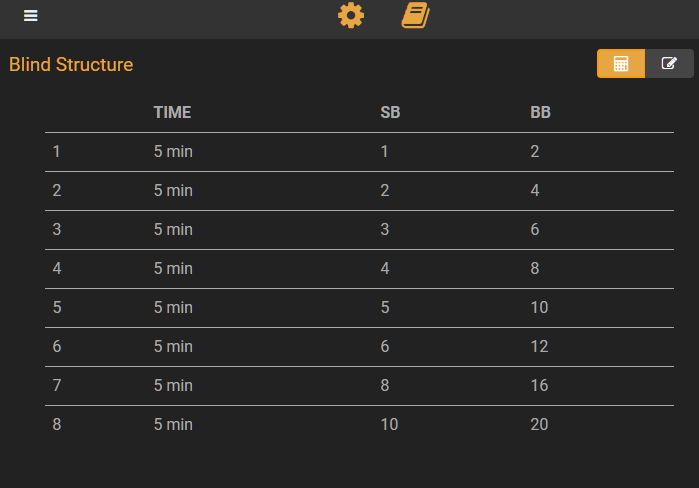Image resolution: width=699 pixels, height=488 pixels.
Task: Switch to calculator view of blinds
Action: click(621, 64)
